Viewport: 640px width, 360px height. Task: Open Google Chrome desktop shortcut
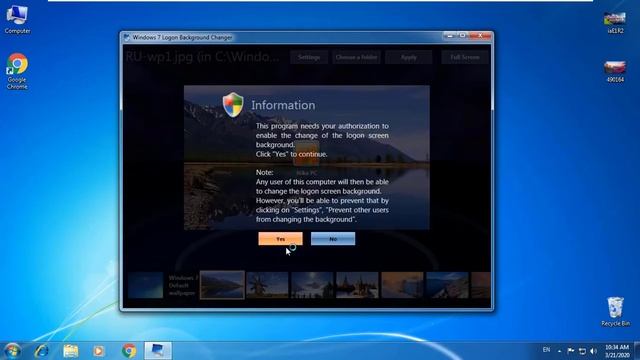tap(17, 71)
